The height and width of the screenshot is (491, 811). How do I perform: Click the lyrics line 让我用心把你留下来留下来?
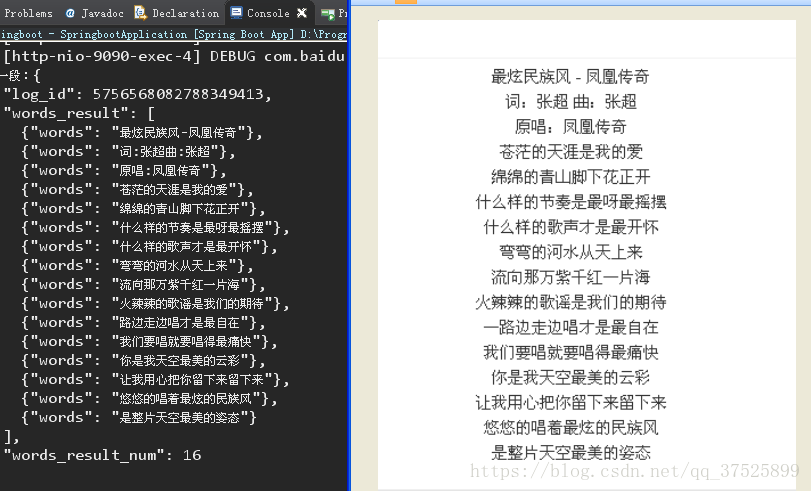[570, 403]
